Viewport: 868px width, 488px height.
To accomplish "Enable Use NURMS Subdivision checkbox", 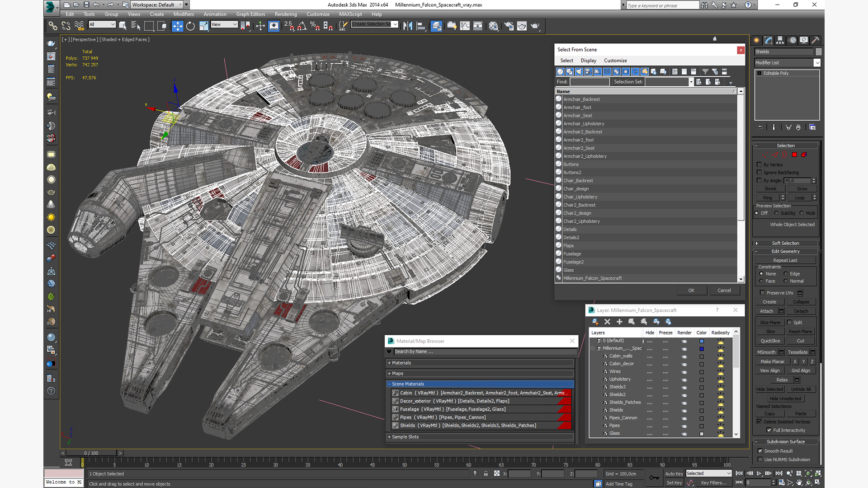I will point(760,460).
